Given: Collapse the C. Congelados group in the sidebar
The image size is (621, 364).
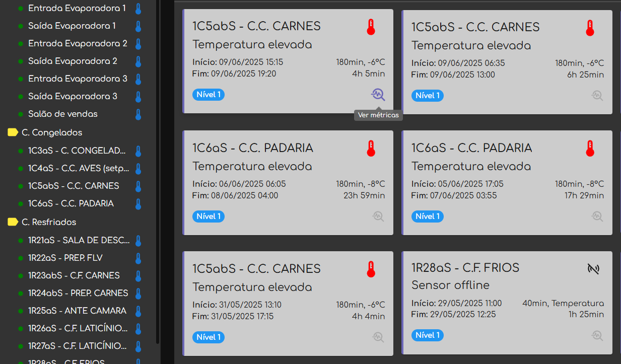Looking at the screenshot, I should coord(14,132).
